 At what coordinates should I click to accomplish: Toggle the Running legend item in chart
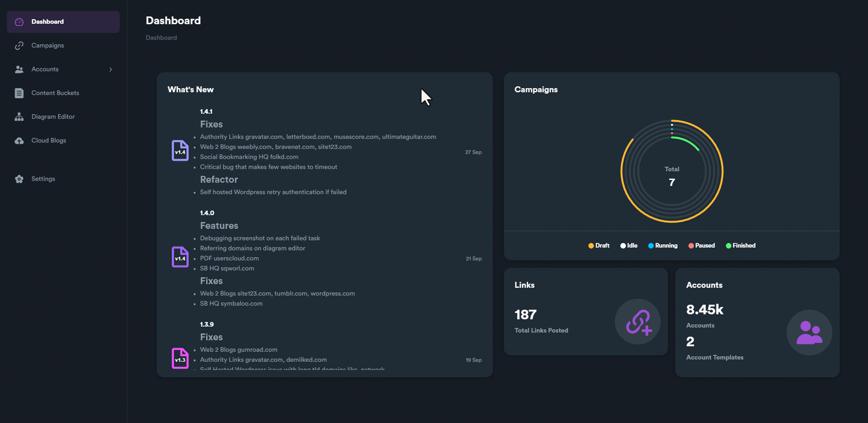663,246
